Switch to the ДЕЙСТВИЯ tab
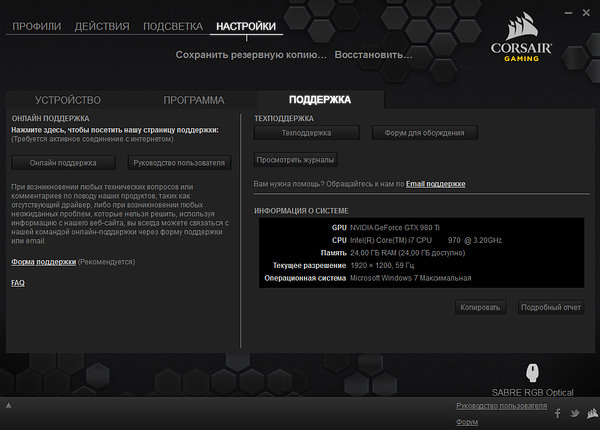 click(101, 25)
